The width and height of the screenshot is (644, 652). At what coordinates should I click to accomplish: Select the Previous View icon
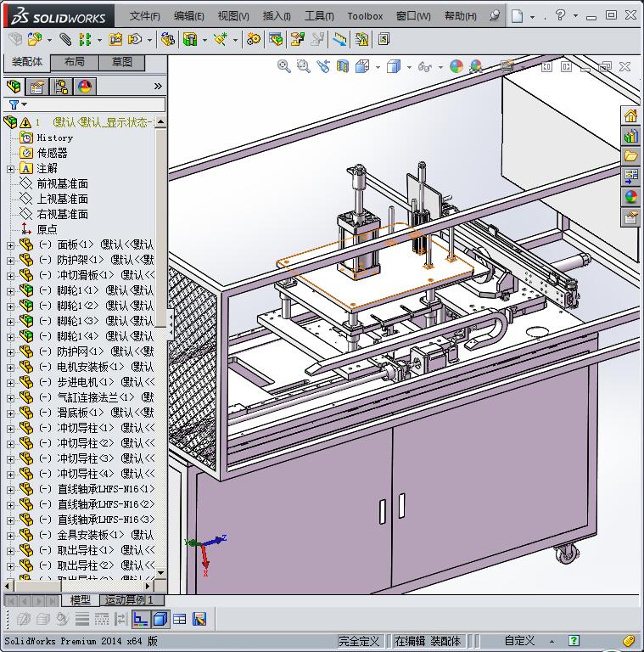coord(322,66)
